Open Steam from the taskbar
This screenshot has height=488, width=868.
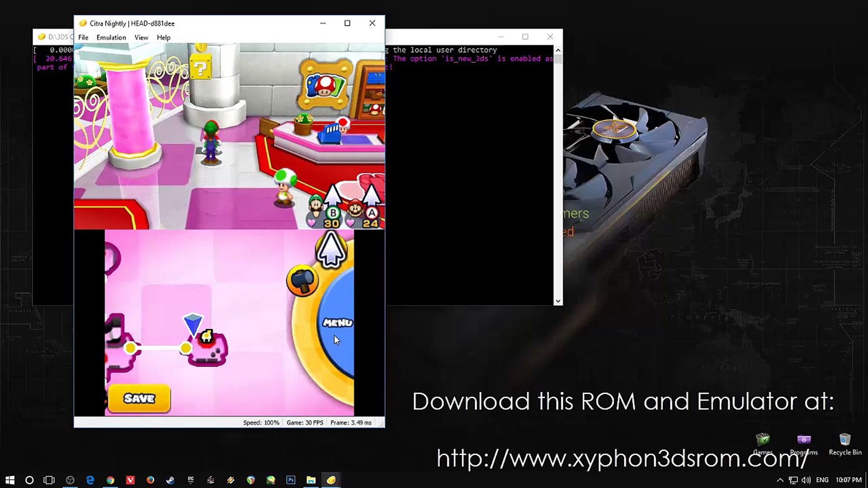[170, 480]
